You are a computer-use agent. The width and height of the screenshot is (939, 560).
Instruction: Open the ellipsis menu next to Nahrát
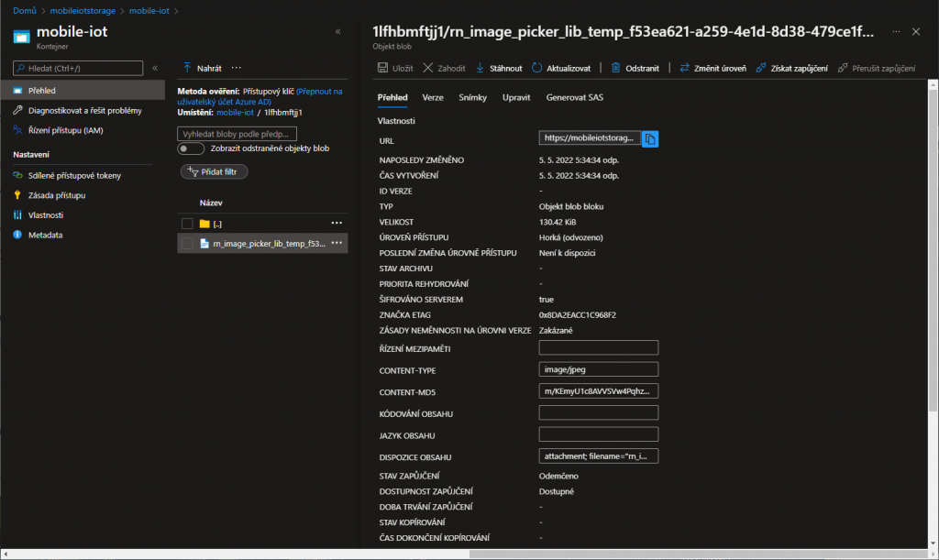tap(237, 68)
